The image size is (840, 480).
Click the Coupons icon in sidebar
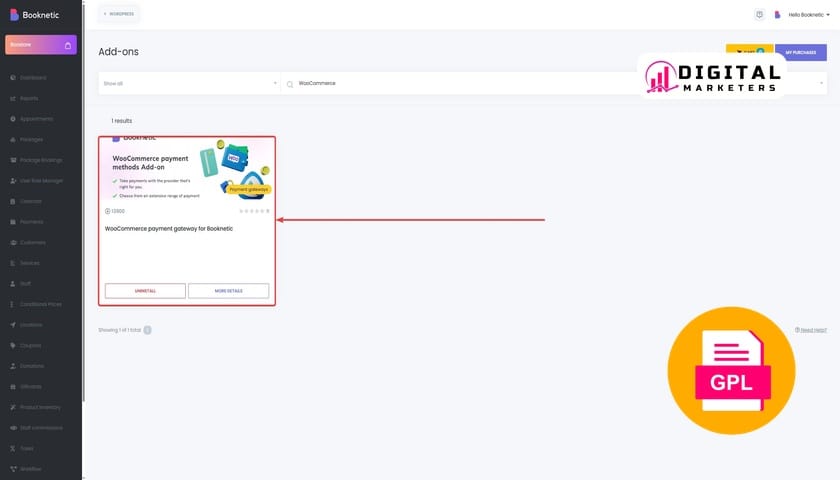[x=12, y=346]
